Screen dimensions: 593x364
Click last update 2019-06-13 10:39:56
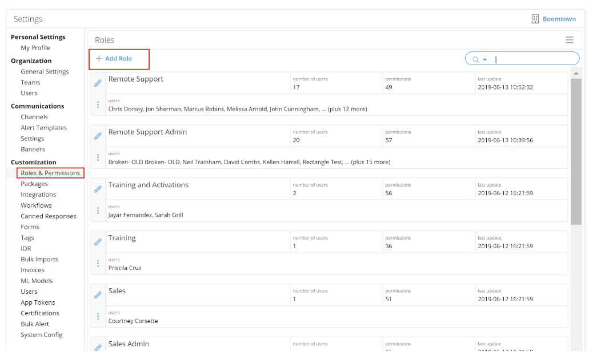pos(505,140)
